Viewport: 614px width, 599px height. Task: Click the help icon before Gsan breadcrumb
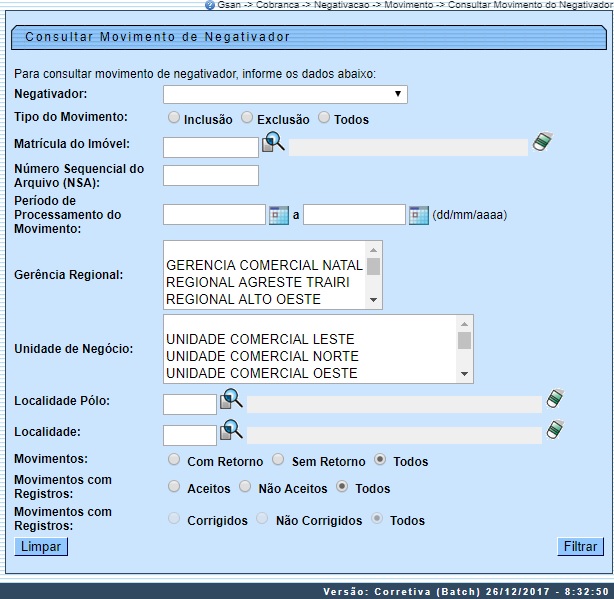coord(210,5)
